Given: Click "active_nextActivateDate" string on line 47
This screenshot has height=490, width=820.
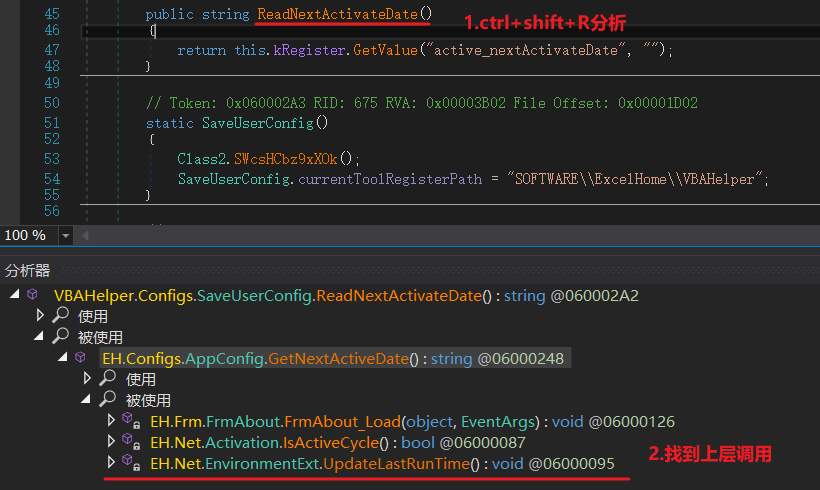Looking at the screenshot, I should coord(527,50).
